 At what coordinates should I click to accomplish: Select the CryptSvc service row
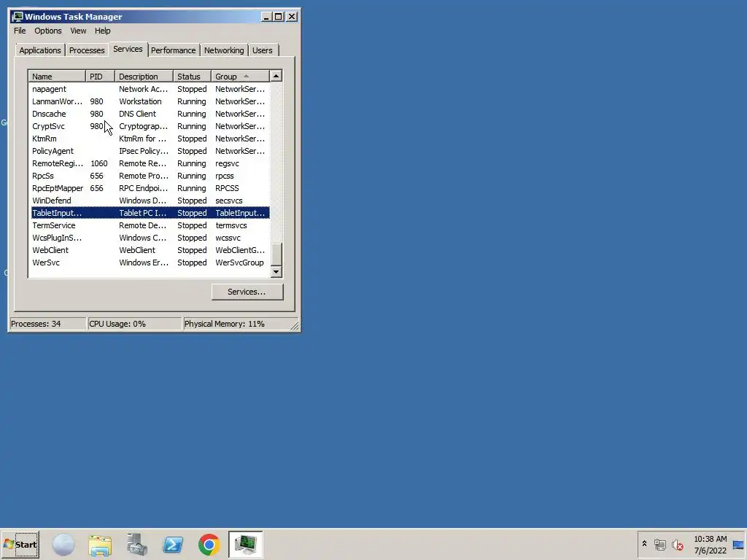pos(150,126)
